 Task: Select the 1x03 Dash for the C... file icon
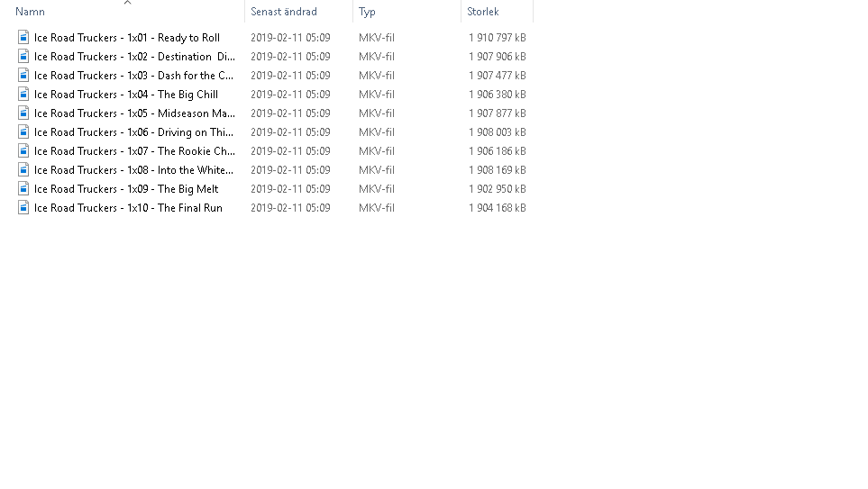click(23, 75)
